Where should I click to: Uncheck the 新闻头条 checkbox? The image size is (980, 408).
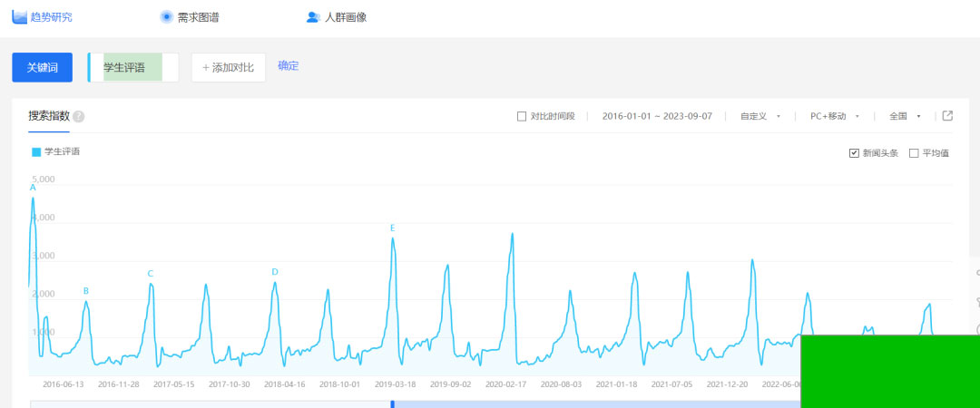(x=854, y=153)
